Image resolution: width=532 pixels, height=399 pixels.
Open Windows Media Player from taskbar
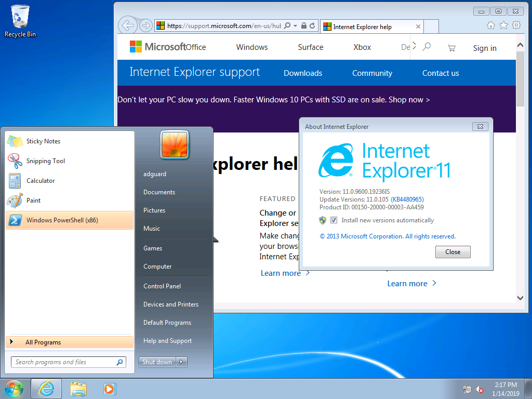coord(109,389)
